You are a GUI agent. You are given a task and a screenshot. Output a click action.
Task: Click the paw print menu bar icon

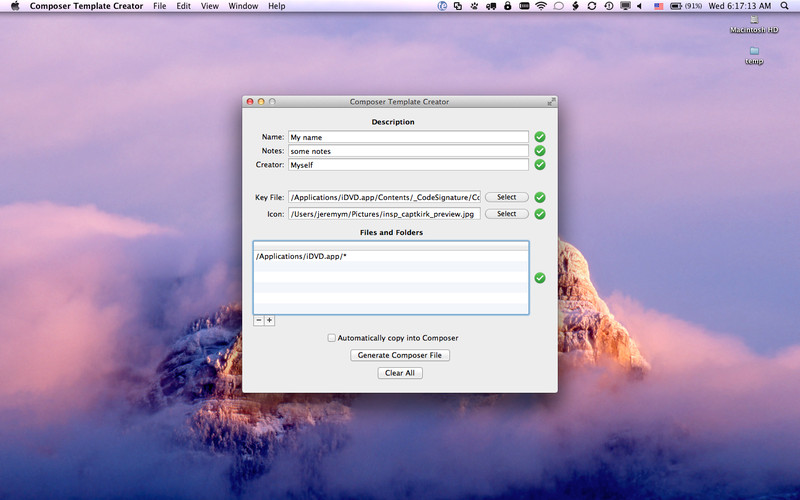click(x=474, y=6)
